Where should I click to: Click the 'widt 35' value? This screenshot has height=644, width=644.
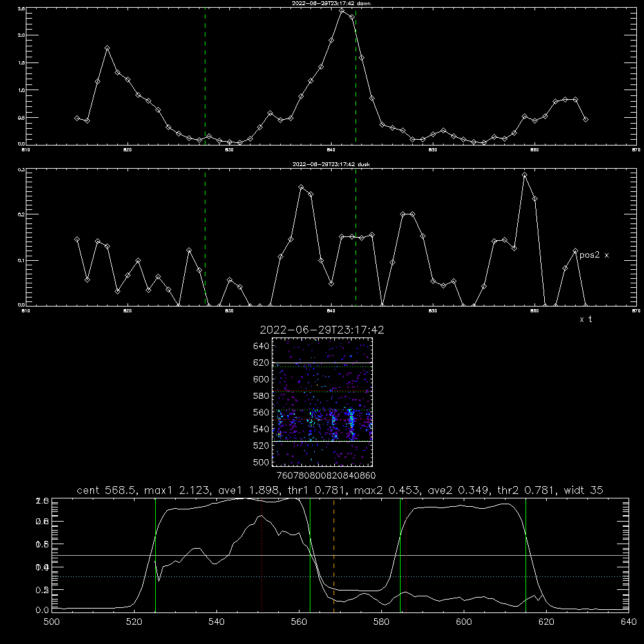coord(583,490)
